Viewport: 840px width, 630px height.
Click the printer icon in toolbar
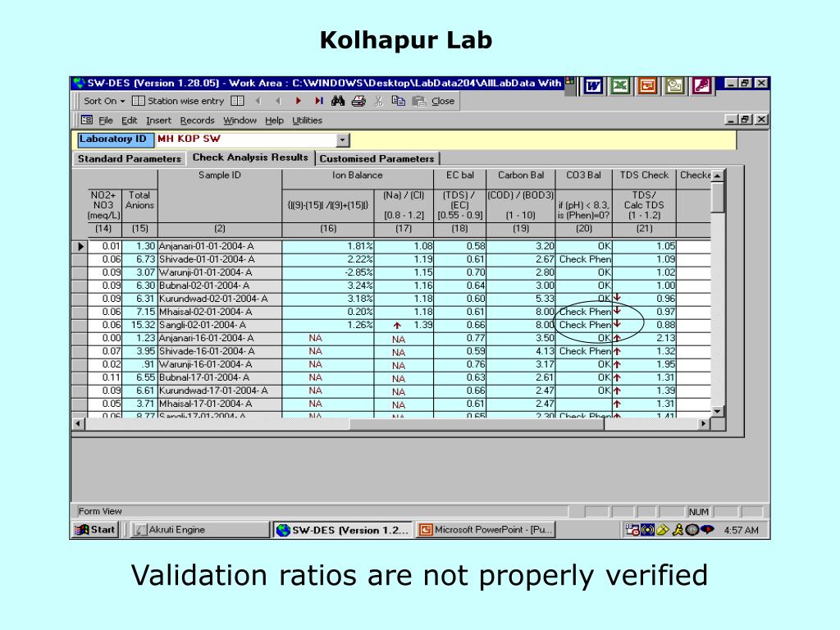pyautogui.click(x=358, y=101)
